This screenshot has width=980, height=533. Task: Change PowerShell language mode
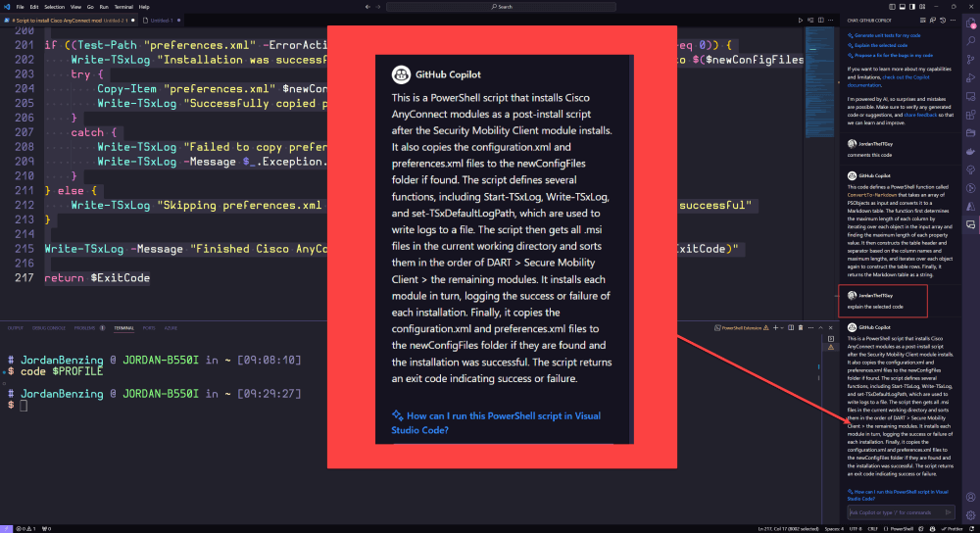tap(902, 529)
